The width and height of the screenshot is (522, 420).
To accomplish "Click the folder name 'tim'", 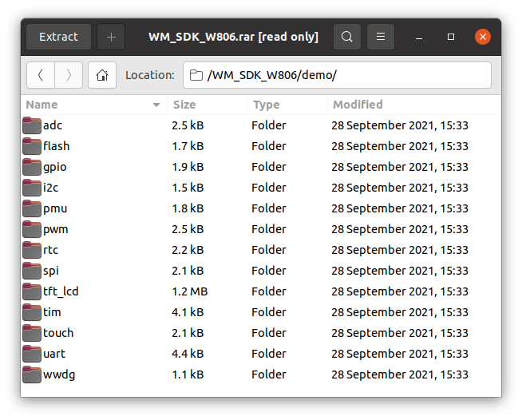I will click(x=52, y=312).
